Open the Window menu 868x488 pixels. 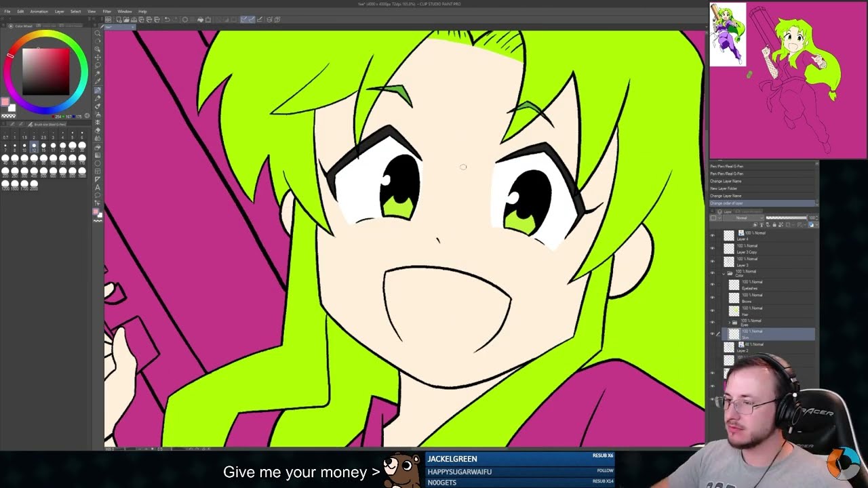point(125,12)
